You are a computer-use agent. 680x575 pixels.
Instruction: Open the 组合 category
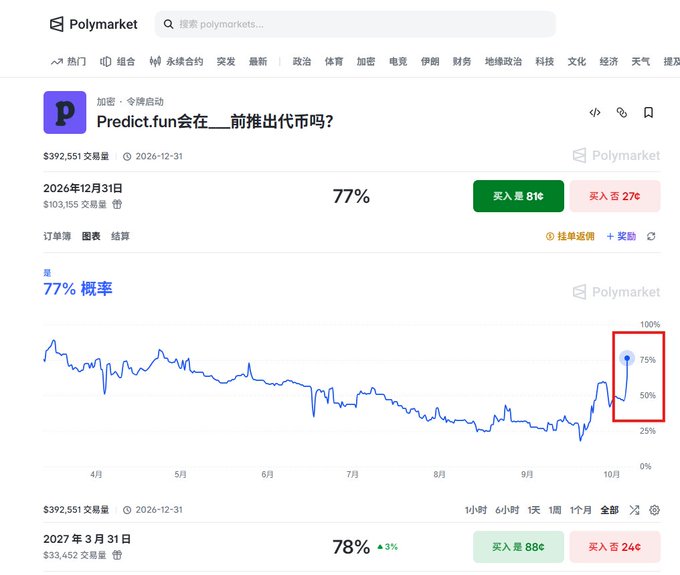[x=118, y=62]
